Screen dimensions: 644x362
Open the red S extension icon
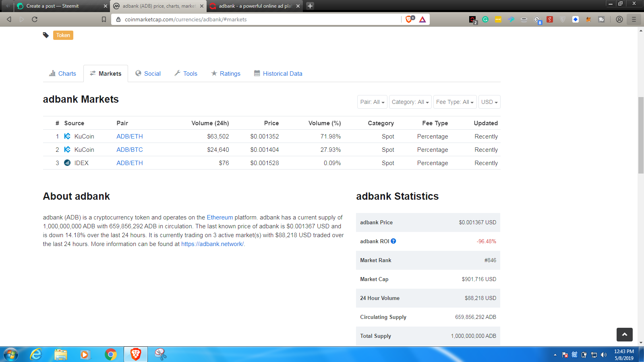(550, 19)
